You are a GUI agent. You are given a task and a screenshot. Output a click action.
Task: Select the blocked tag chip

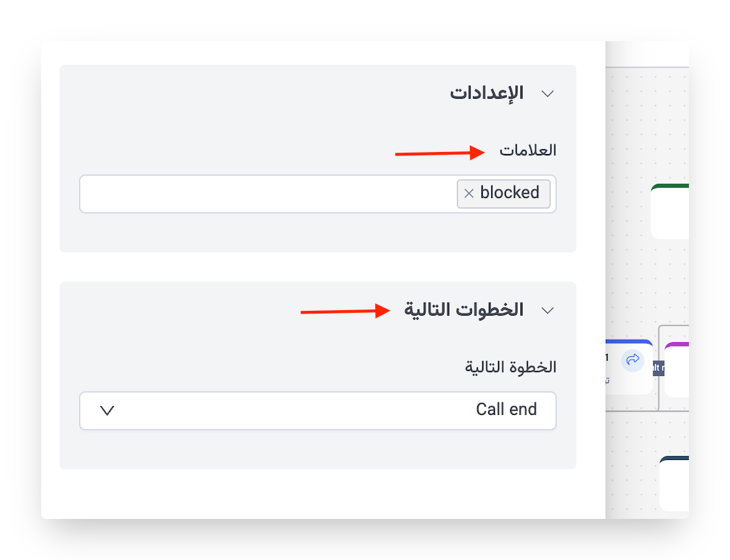tap(509, 193)
